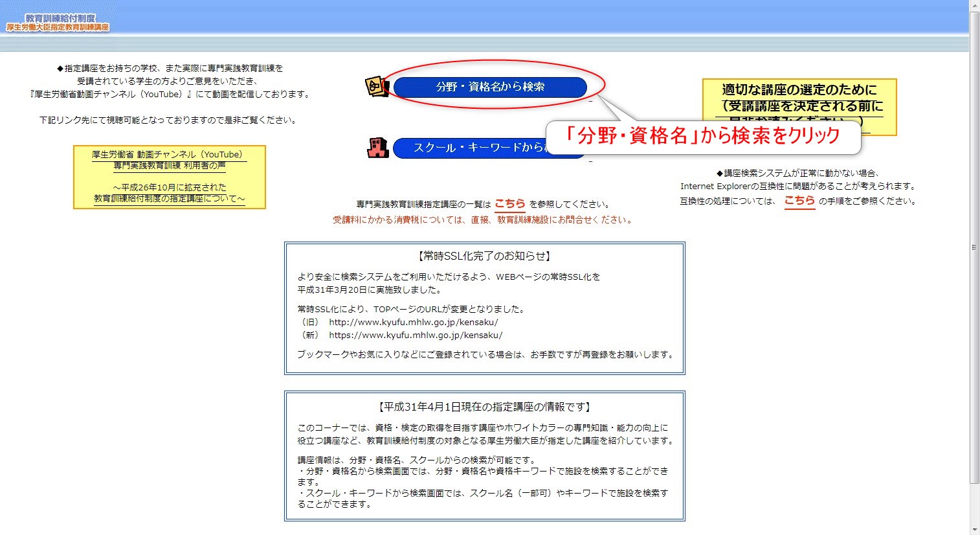Image resolution: width=980 pixels, height=535 pixels.
Task: Click the 「分野・資格名」から検索をクリック callout
Action: (x=704, y=137)
